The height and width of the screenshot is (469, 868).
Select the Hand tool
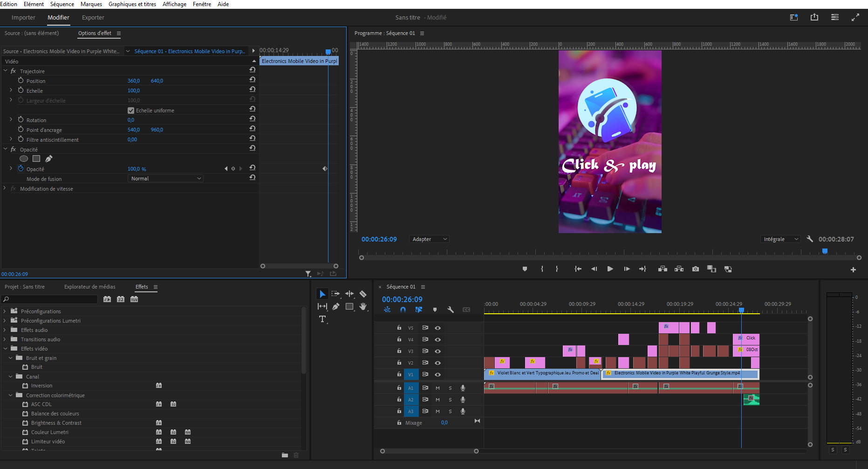pos(363,307)
